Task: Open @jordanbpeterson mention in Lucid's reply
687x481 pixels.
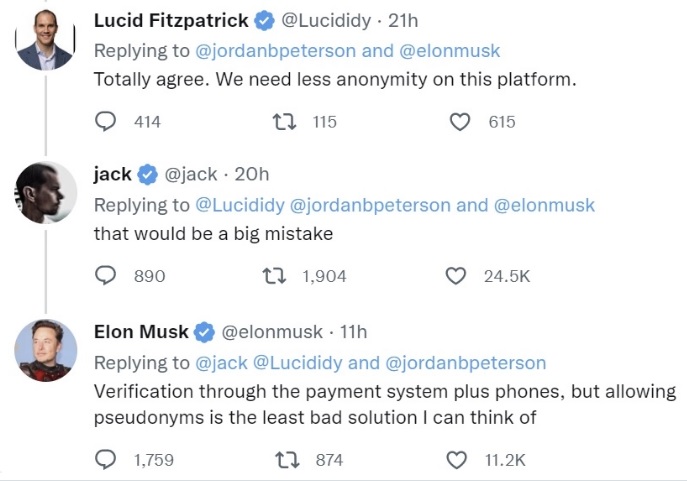Action: pyautogui.click(x=275, y=51)
